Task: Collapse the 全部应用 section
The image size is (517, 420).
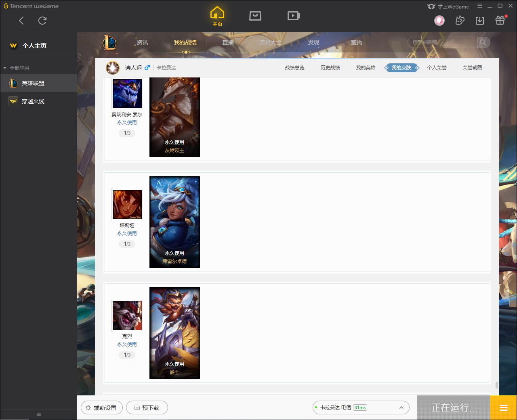Action: [x=16, y=68]
